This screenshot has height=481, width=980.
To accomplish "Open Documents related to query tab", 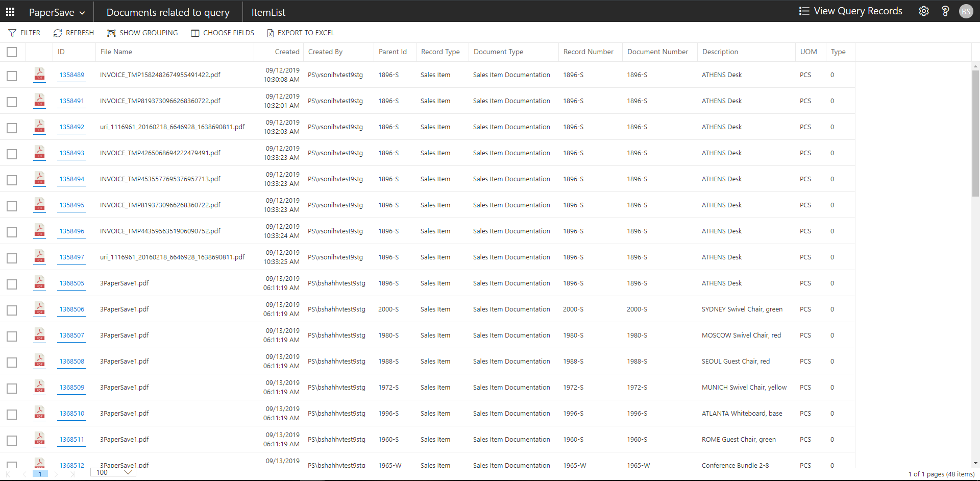I will [168, 12].
